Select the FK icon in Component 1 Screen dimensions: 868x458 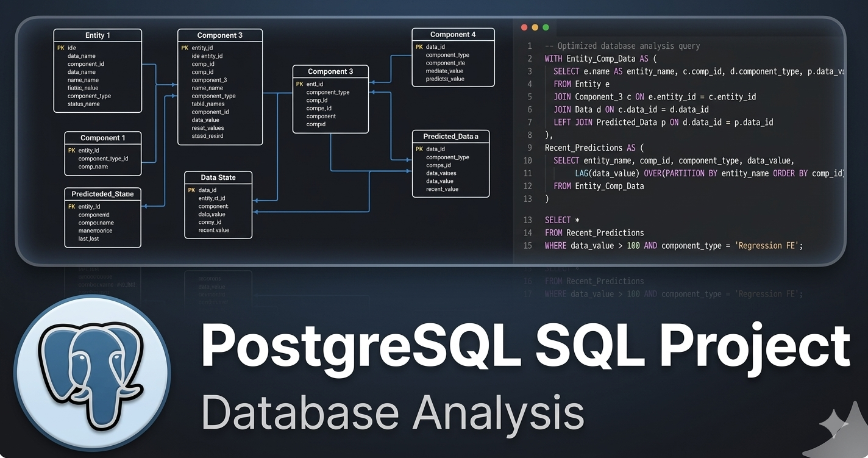(71, 150)
